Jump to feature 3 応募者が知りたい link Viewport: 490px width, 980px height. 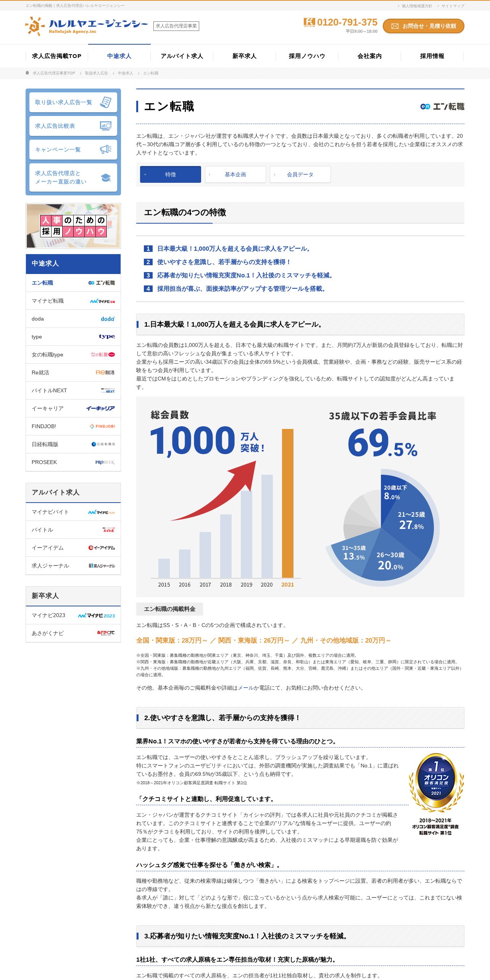(x=246, y=276)
